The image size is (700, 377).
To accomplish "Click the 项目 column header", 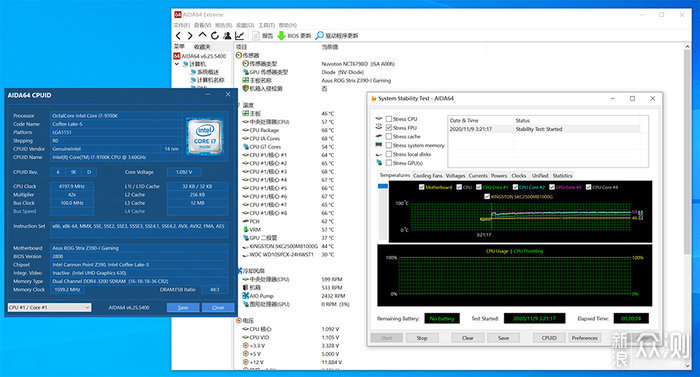I will (x=242, y=47).
